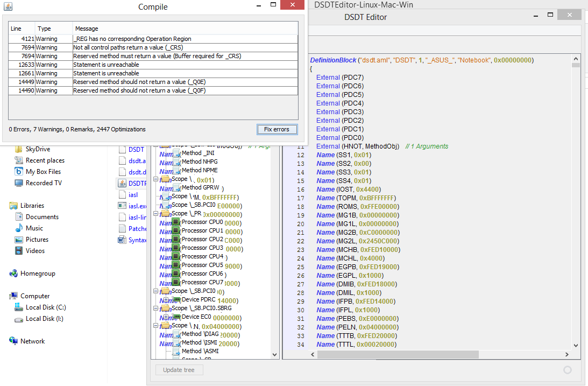Viewport: 588px width, 386px height.
Task: Open the Music library icon
Action: (x=19, y=228)
